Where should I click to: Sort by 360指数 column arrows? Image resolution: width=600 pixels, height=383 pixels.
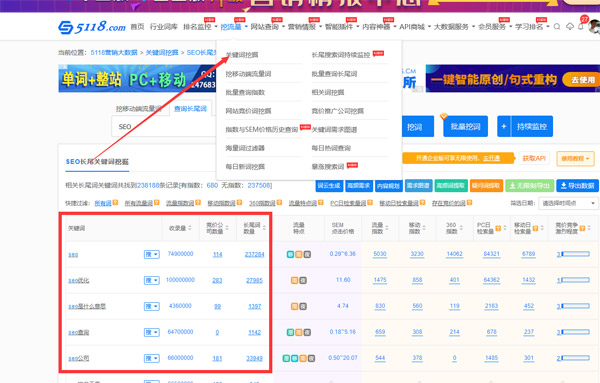[x=461, y=228]
